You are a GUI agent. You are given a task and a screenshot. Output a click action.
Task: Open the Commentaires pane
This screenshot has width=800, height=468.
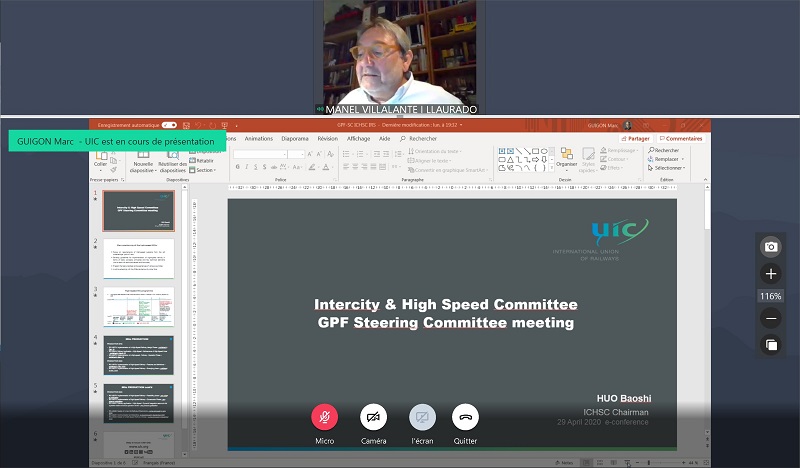tap(681, 138)
